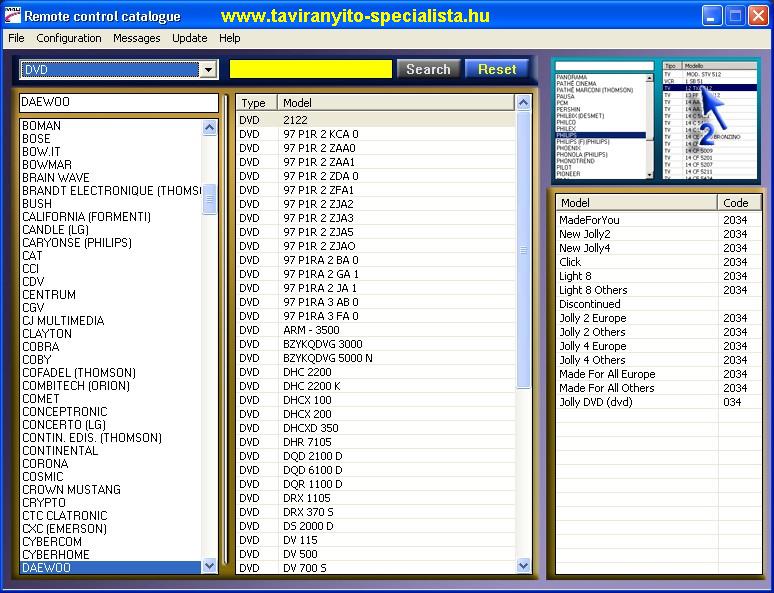774x593 pixels.
Task: Select model DRX 370 S
Action: [x=376, y=512]
